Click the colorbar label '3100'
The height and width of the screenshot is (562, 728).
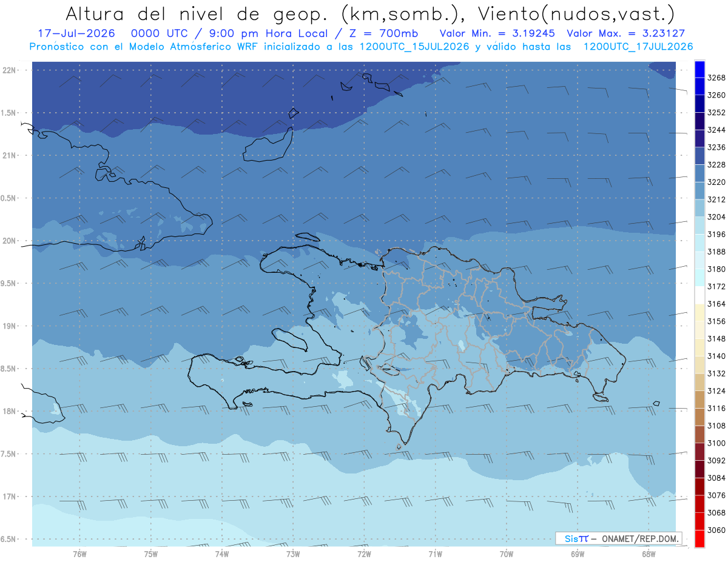pos(716,443)
